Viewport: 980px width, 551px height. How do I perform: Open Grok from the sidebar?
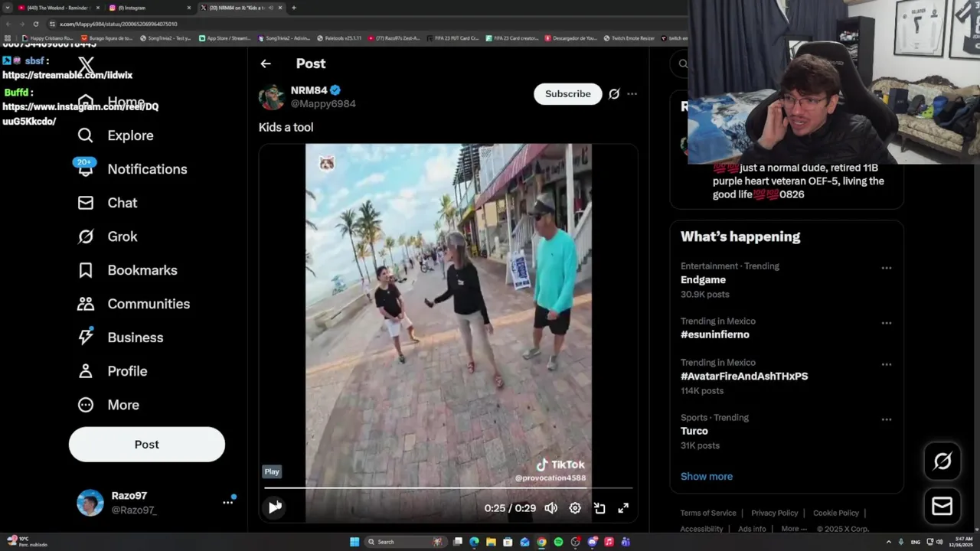tap(107, 236)
